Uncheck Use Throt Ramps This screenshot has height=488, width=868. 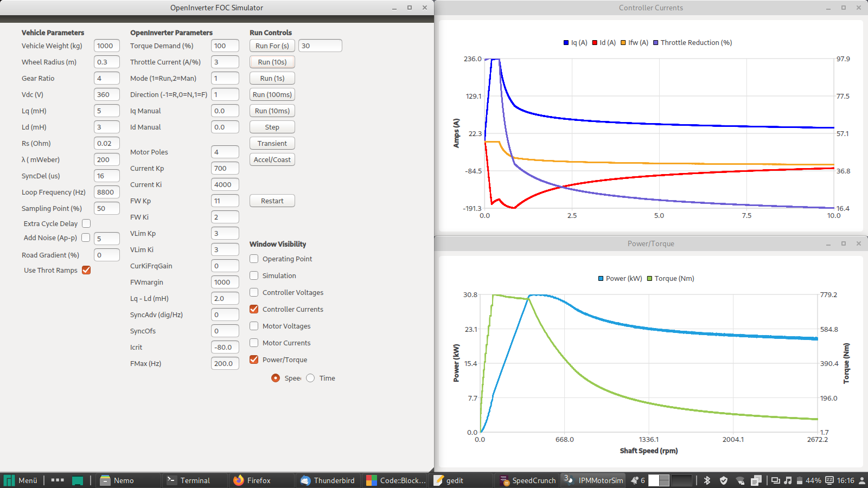tap(86, 270)
